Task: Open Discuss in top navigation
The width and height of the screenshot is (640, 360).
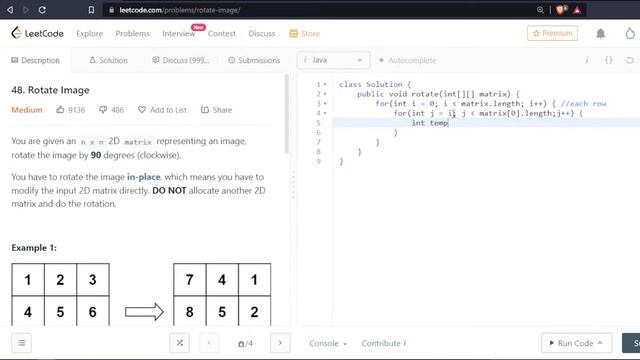Action: click(262, 33)
